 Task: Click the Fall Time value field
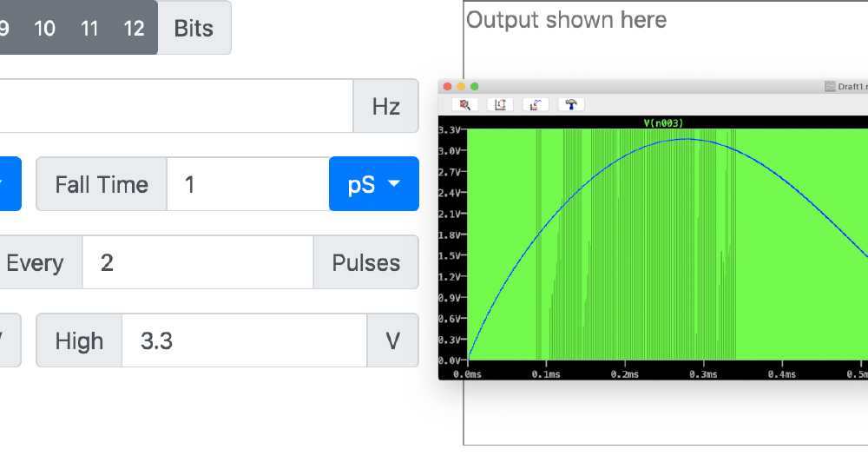click(x=247, y=184)
